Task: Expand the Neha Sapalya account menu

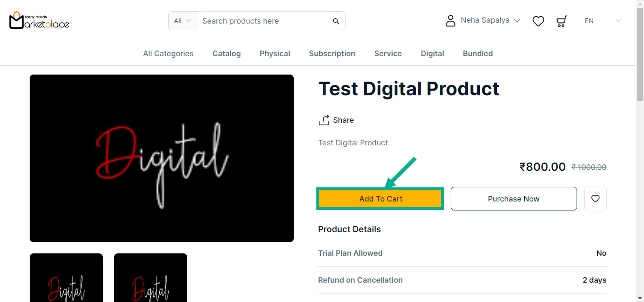Action: coord(490,21)
